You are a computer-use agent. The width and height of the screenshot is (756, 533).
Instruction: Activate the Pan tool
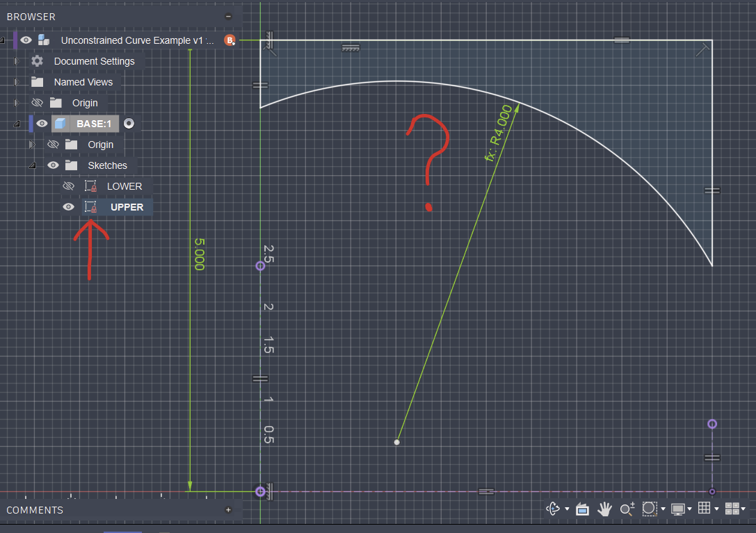click(x=604, y=509)
